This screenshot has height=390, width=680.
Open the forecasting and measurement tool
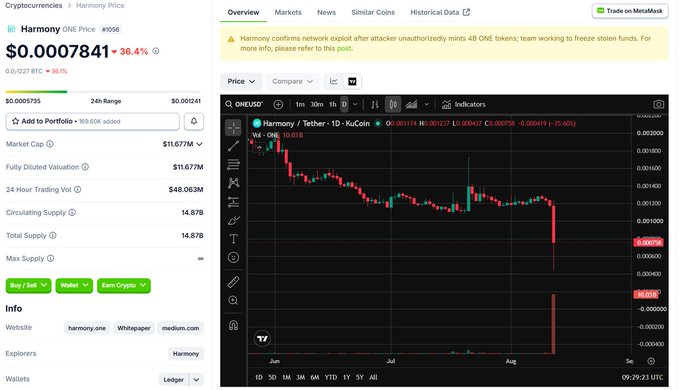[x=233, y=202]
